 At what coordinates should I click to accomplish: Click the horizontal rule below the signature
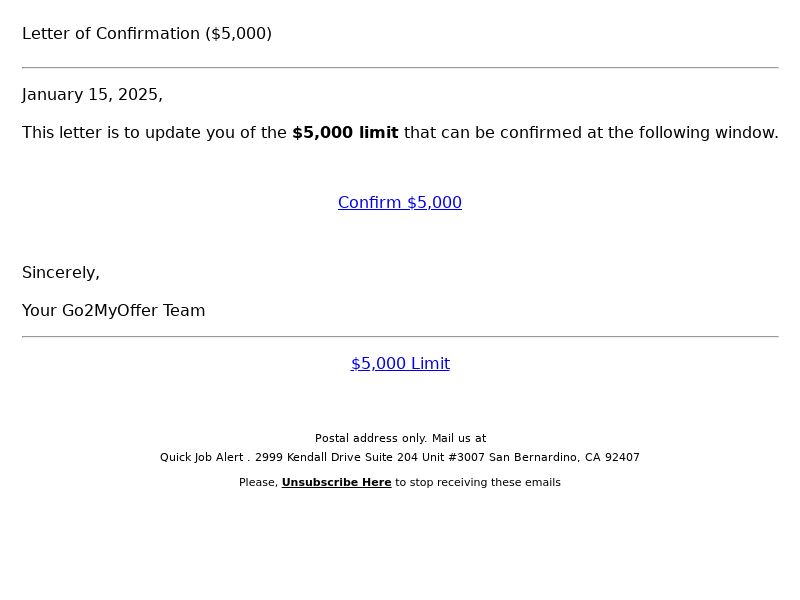pyautogui.click(x=400, y=337)
